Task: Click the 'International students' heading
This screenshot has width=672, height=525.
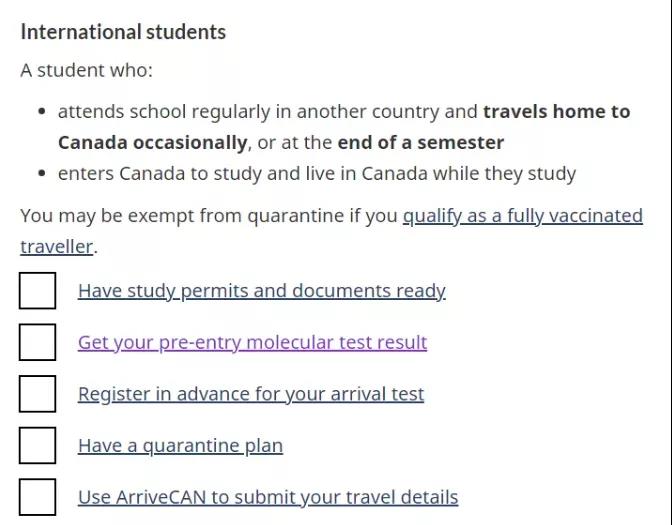Action: pyautogui.click(x=123, y=32)
